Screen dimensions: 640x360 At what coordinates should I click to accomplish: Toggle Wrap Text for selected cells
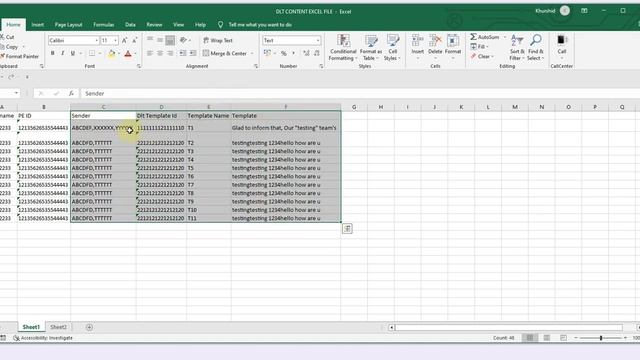[x=218, y=40]
